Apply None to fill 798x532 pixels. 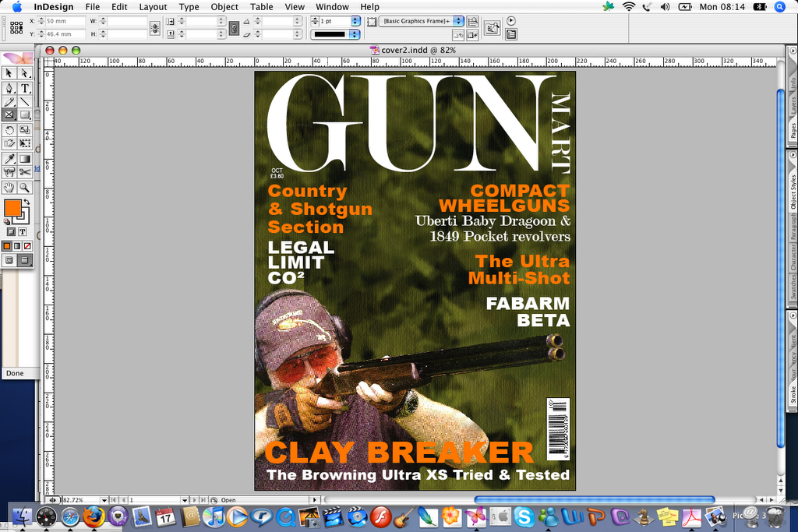point(27,246)
